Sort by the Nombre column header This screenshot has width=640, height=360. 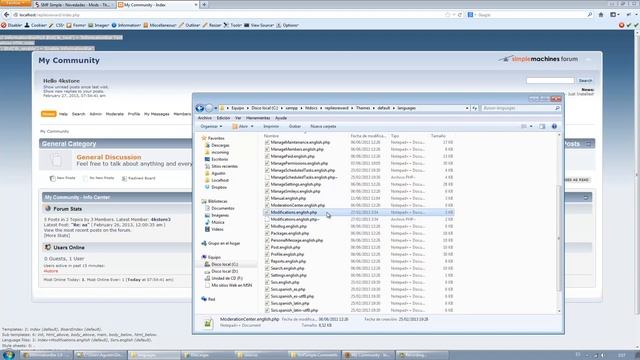pyautogui.click(x=271, y=136)
